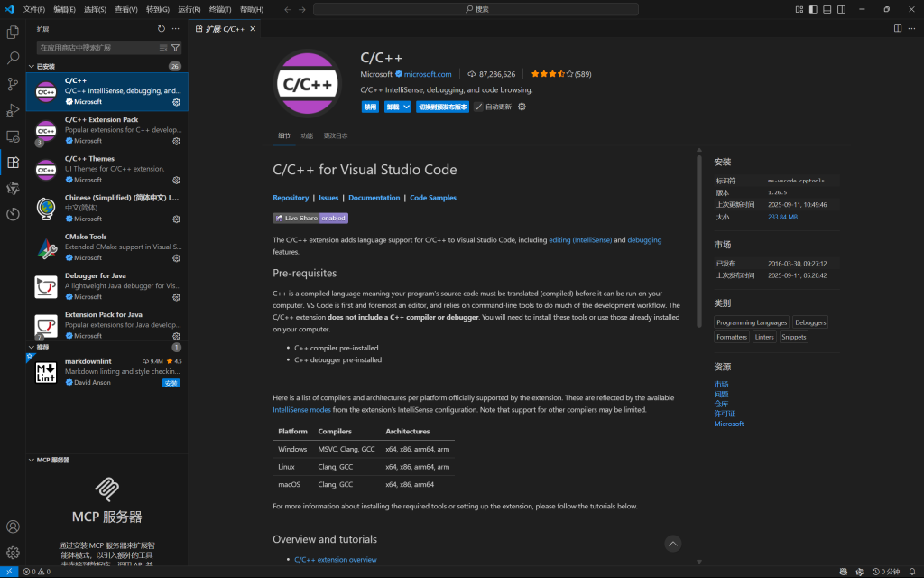Click the 禁用 disable button
The image size is (924, 578).
click(x=370, y=107)
